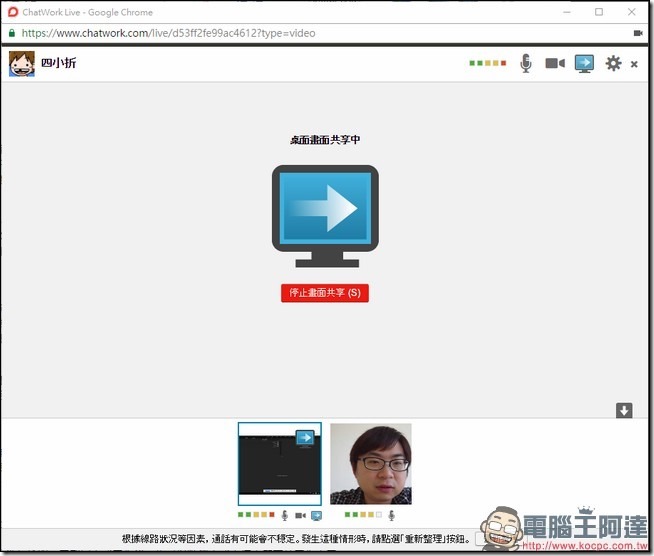Click the Chrome address bar URL
654x556 pixels.
(x=169, y=33)
